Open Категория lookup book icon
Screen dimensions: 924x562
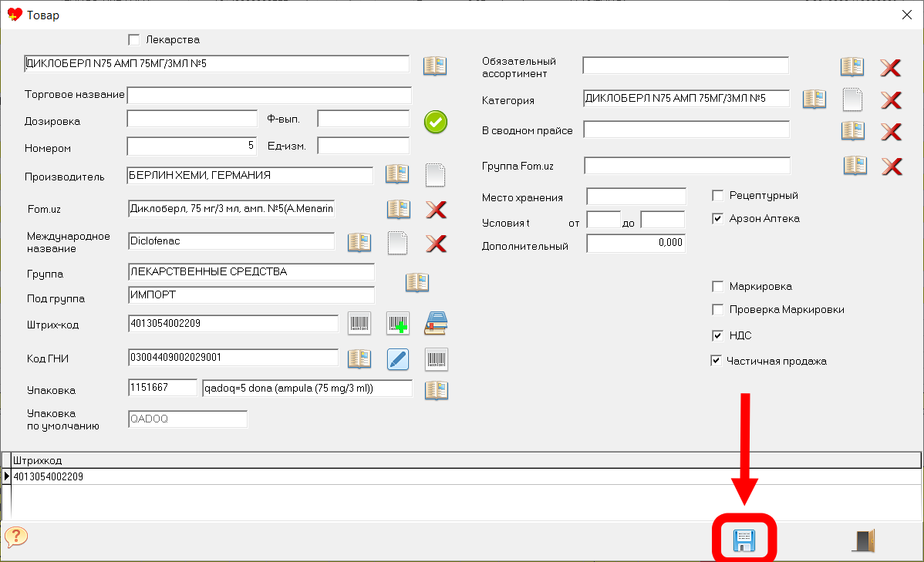(814, 99)
